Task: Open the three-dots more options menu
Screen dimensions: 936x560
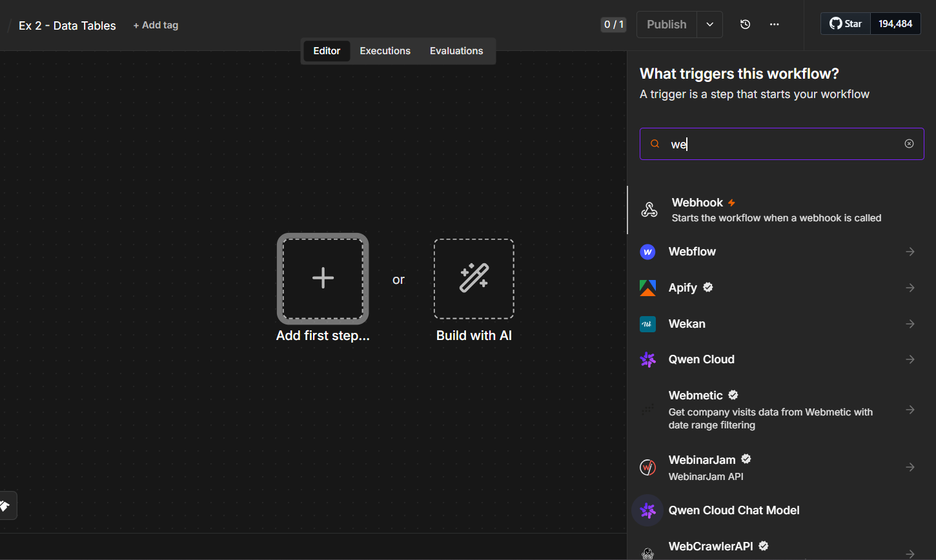Action: tap(775, 25)
